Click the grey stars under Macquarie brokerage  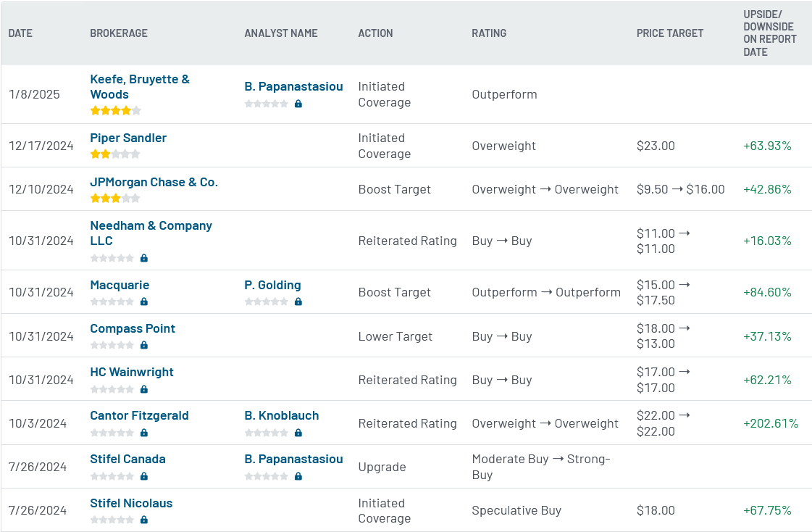click(x=112, y=302)
